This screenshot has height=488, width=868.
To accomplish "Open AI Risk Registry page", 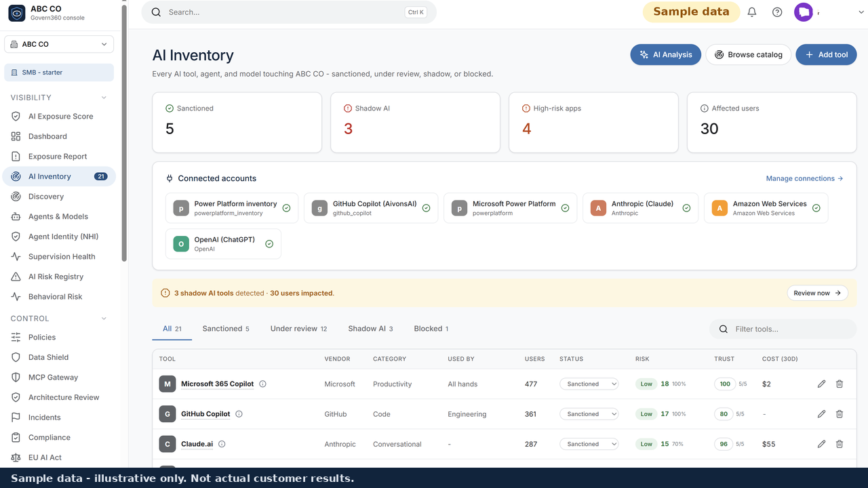I will pyautogui.click(x=60, y=277).
